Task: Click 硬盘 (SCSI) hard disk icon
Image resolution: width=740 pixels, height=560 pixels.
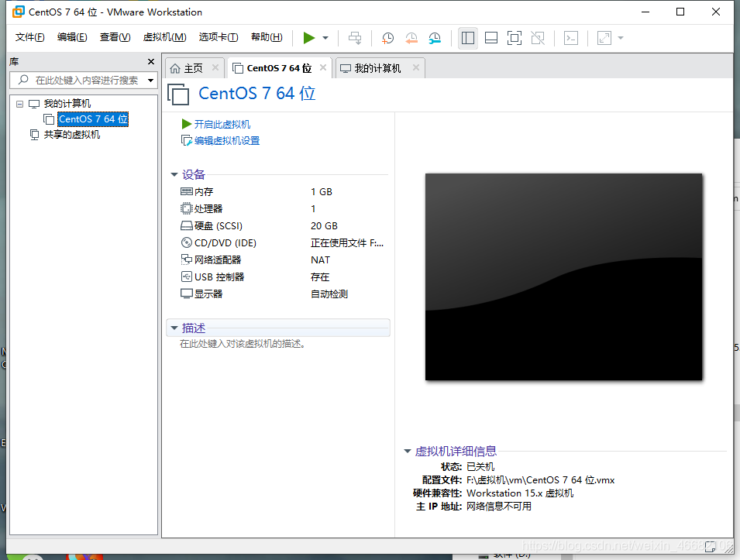Action: click(187, 226)
